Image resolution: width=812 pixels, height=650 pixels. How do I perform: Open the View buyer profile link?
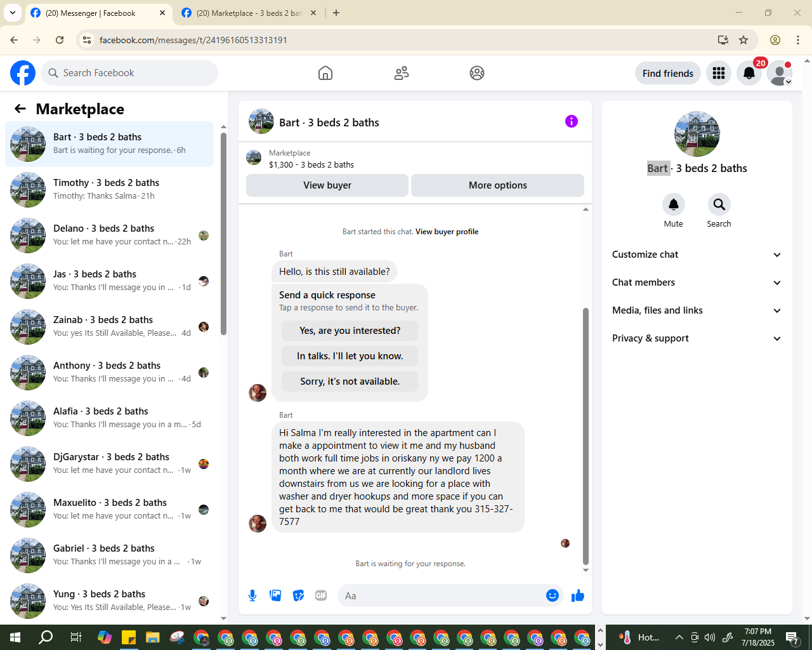pos(447,232)
